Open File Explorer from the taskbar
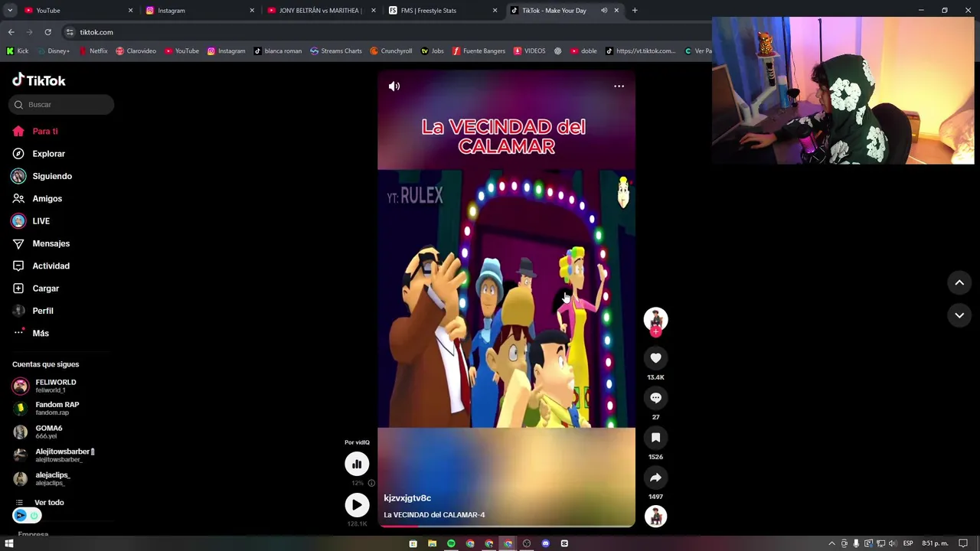This screenshot has width=980, height=551. tap(432, 544)
